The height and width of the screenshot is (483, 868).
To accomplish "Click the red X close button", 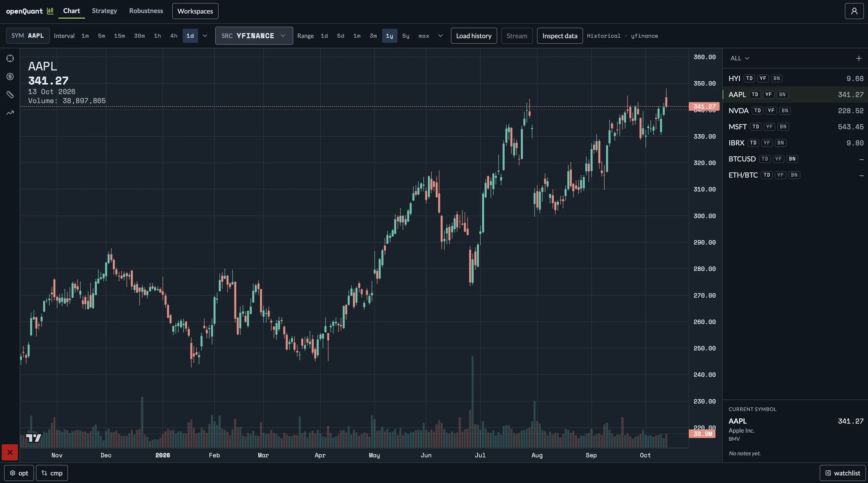I will (10, 452).
